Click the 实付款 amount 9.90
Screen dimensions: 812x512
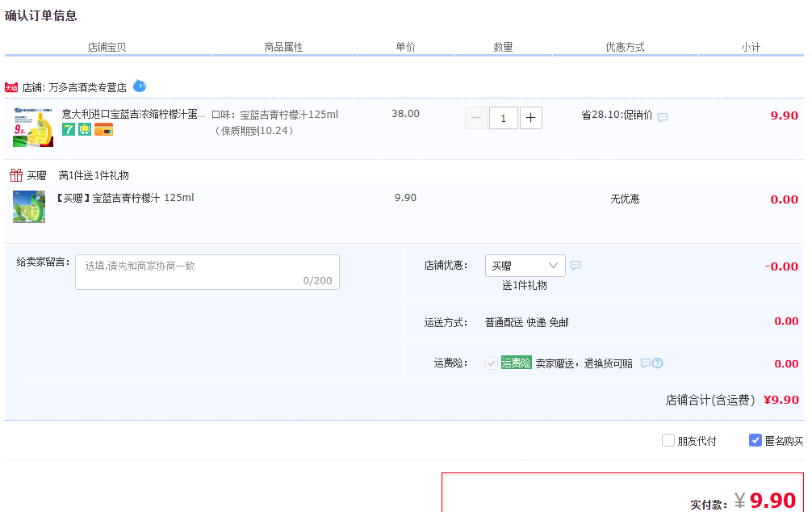coord(772,500)
